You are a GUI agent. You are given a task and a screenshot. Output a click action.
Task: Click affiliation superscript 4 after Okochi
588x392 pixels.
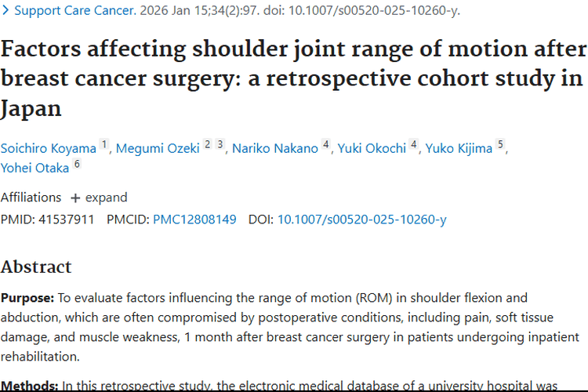tap(413, 145)
